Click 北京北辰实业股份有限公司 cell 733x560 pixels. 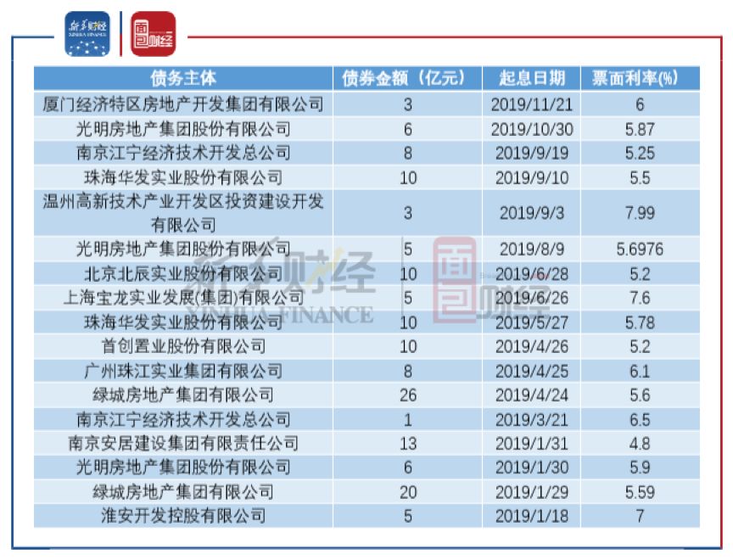(183, 274)
